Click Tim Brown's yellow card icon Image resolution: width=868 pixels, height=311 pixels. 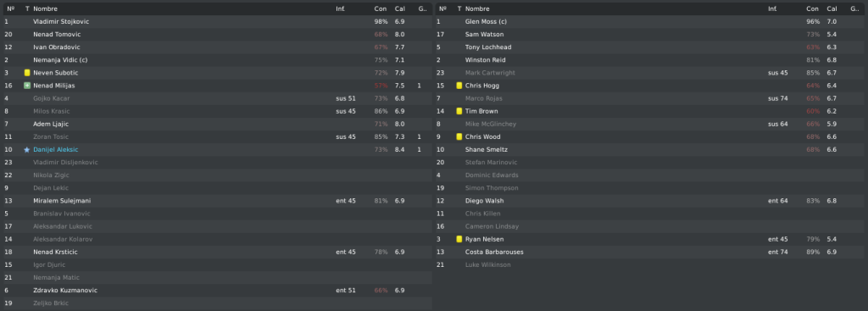coord(459,111)
